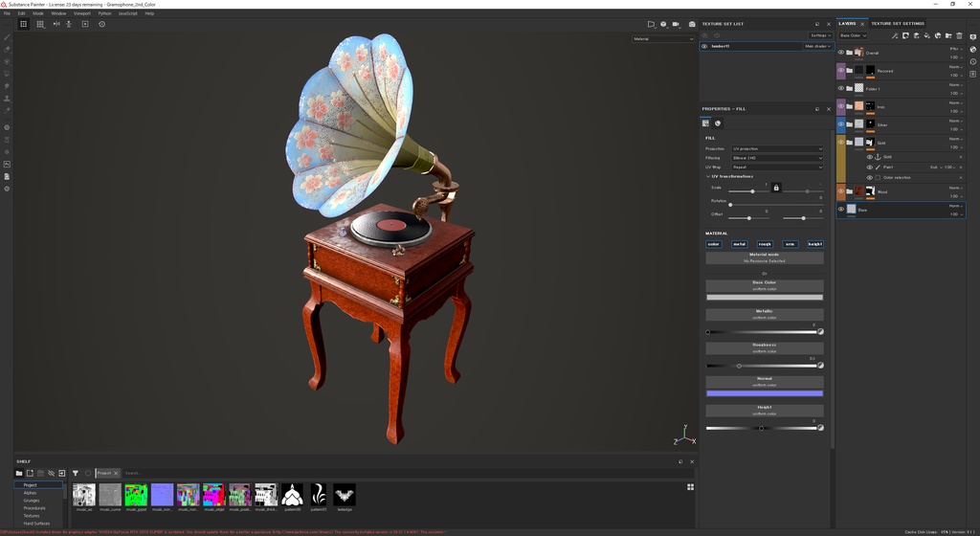Open the UV Wrap dropdown set to Repeat
The image size is (980, 536).
point(777,167)
